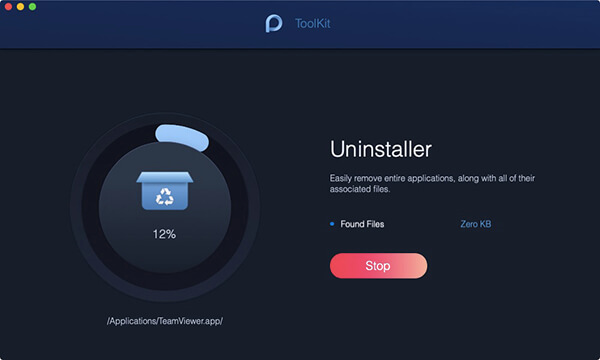Click the Zero KB value
This screenshot has width=600, height=360.
click(x=476, y=224)
